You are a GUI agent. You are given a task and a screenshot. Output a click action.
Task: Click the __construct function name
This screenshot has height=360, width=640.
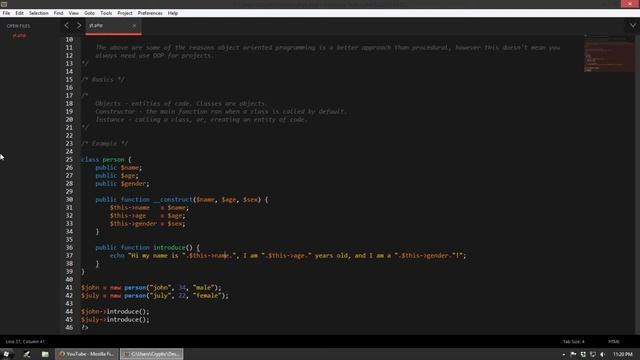pyautogui.click(x=172, y=200)
